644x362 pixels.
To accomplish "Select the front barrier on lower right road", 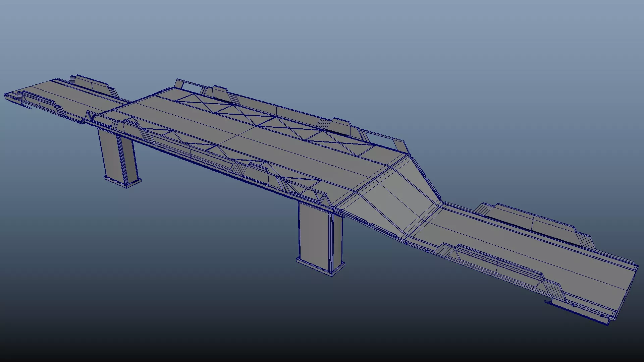I will [x=496, y=265].
